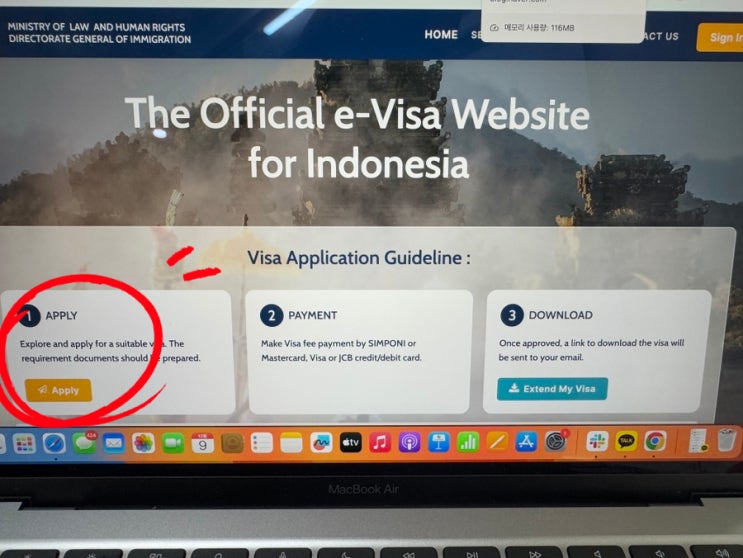
Task: Open the Photos app icon
Action: tap(143, 443)
